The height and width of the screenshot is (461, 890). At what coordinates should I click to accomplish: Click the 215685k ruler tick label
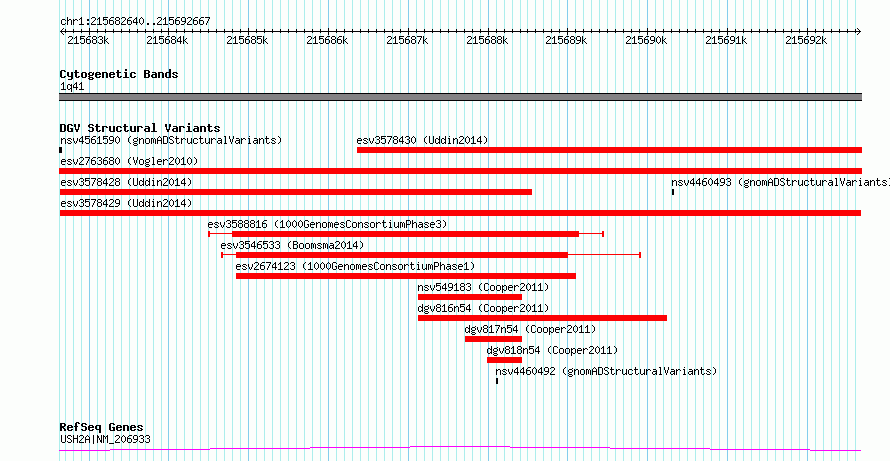click(247, 40)
